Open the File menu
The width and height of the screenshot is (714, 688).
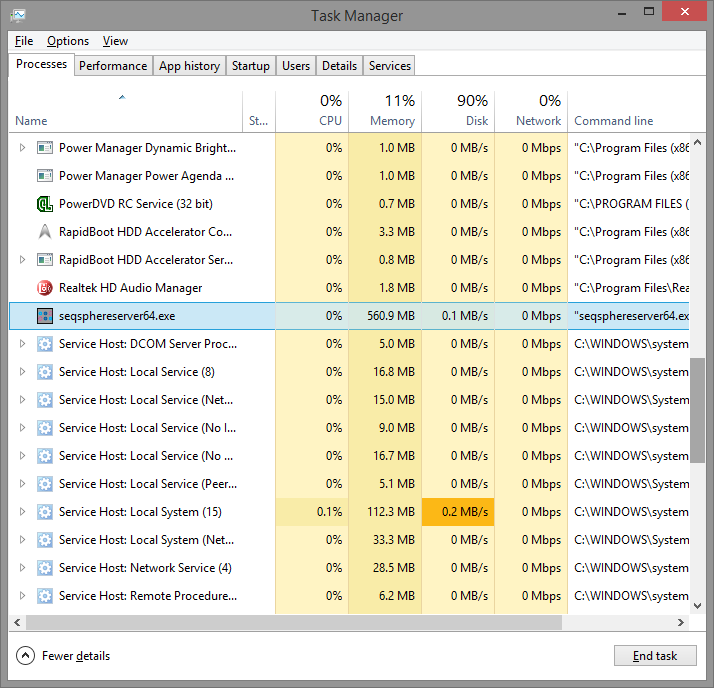click(24, 41)
